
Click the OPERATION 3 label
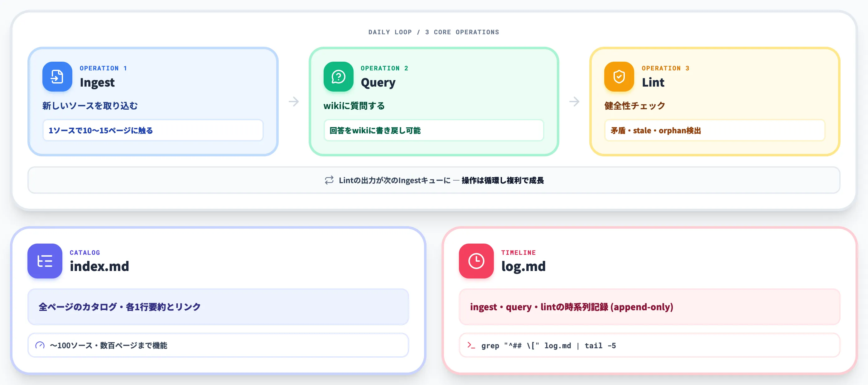tap(665, 68)
